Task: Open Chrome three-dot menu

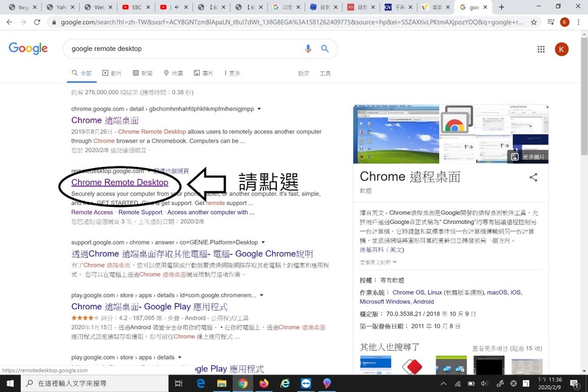Action: pos(578,22)
